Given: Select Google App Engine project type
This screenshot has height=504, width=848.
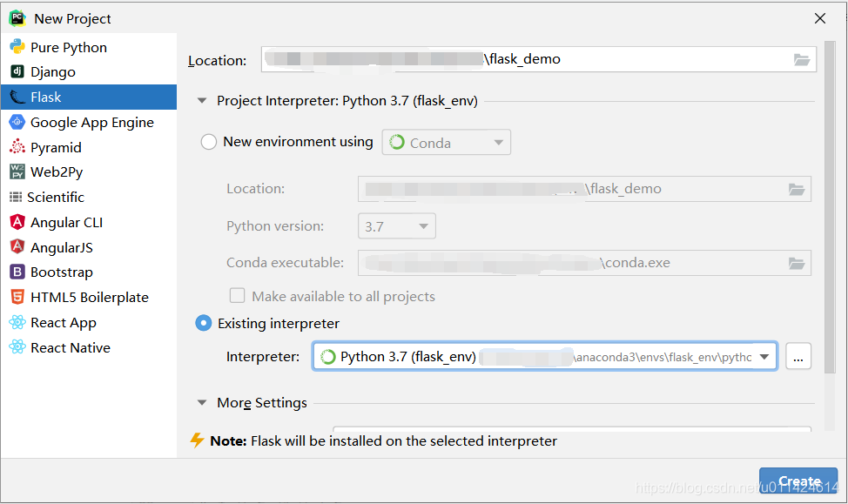Looking at the screenshot, I should [x=89, y=122].
